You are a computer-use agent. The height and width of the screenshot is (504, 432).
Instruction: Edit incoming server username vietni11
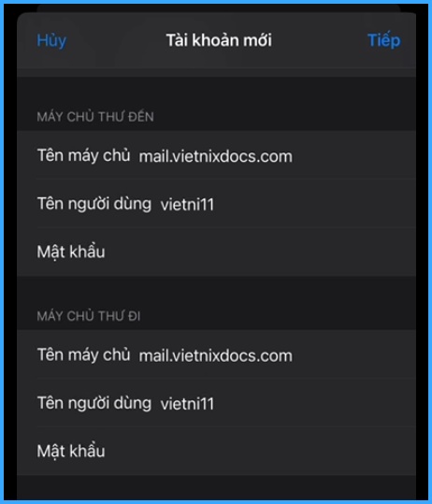click(187, 205)
